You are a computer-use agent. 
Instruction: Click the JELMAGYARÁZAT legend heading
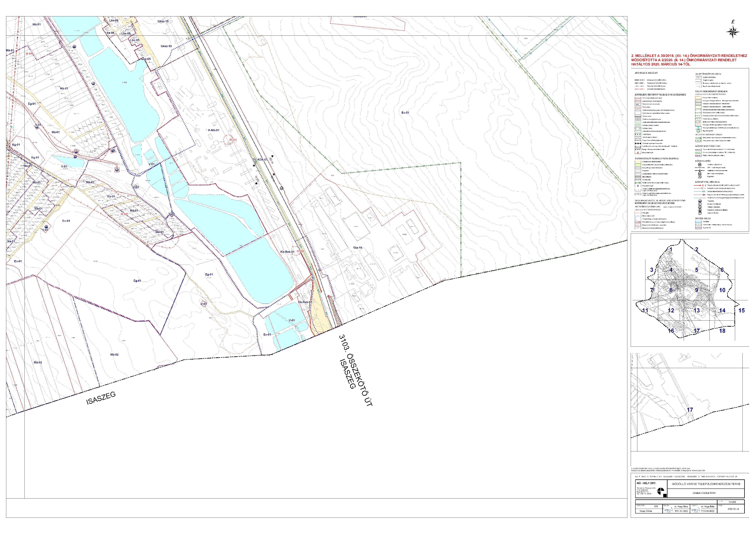646,73
